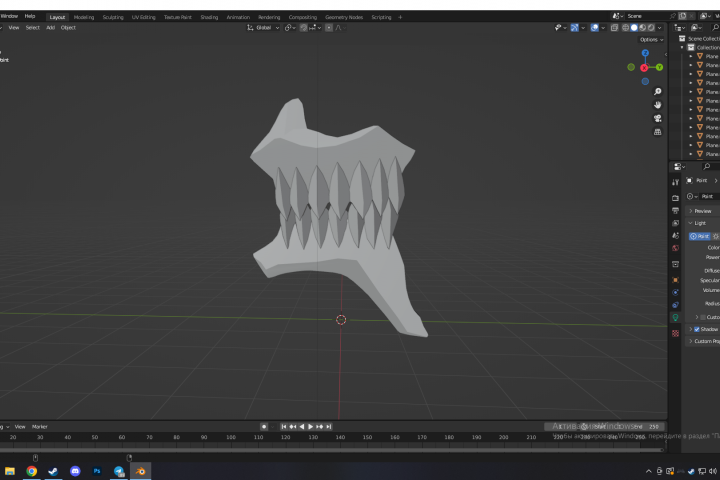Collapse the Collection tree in outliner
Image resolution: width=720 pixels, height=480 pixels.
(682, 48)
